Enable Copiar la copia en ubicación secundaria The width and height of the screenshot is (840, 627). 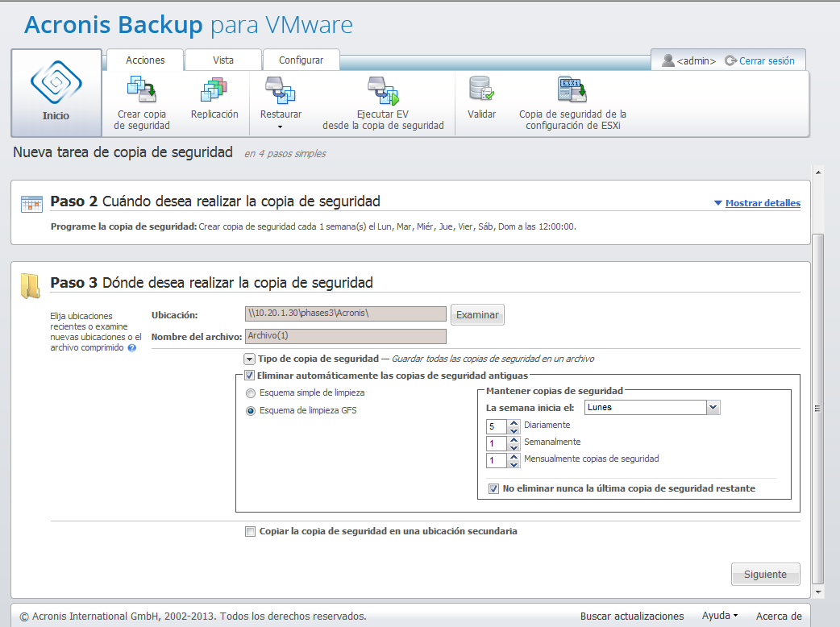pyautogui.click(x=250, y=532)
